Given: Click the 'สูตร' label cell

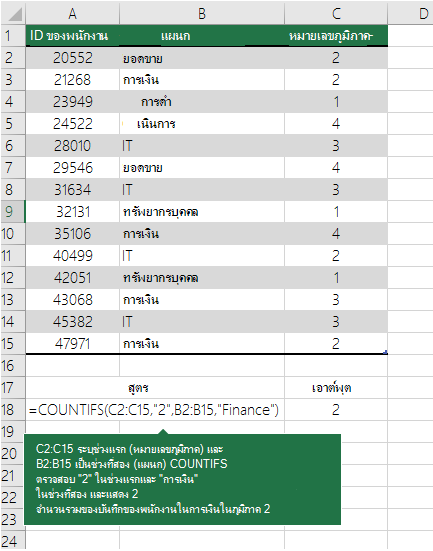Looking at the screenshot, I should click(155, 388).
